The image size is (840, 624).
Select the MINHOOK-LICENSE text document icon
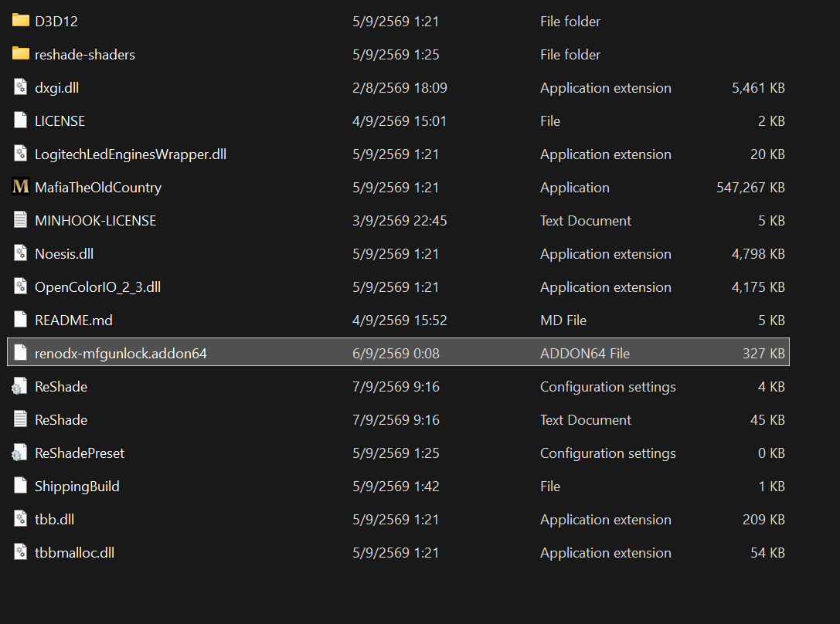pos(20,220)
